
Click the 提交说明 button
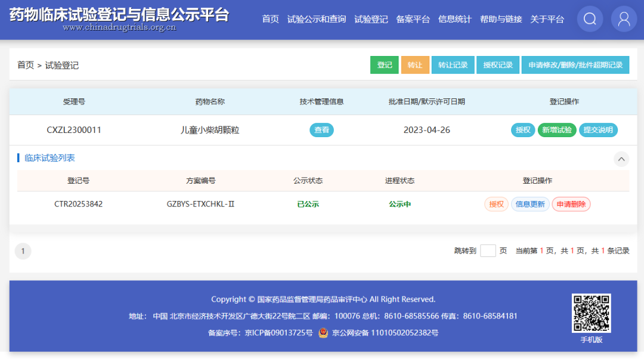(598, 129)
